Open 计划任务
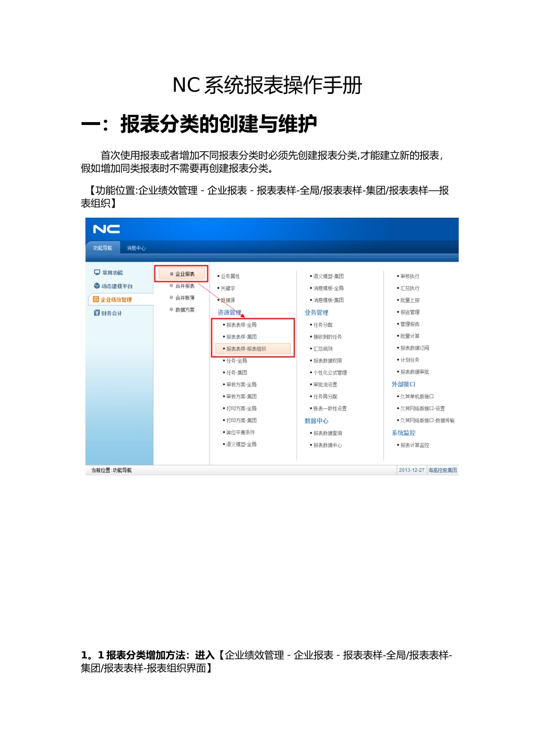Viewport: 534px width, 756px height. 410,360
